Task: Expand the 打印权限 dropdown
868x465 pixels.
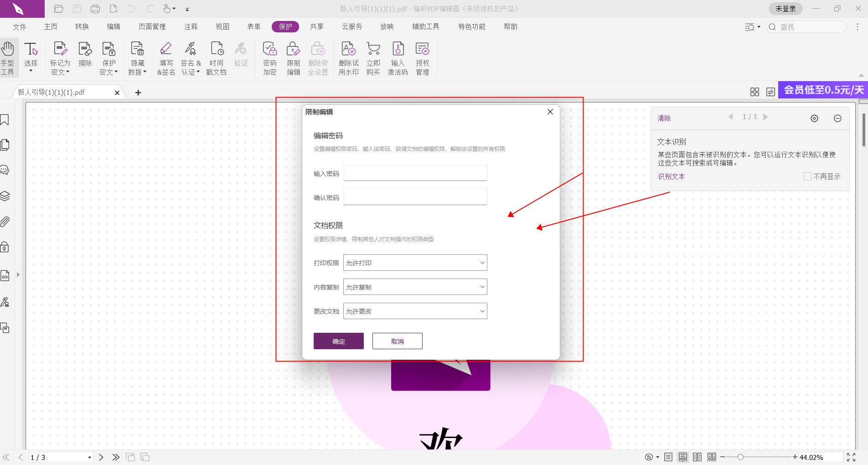Action: tap(415, 263)
